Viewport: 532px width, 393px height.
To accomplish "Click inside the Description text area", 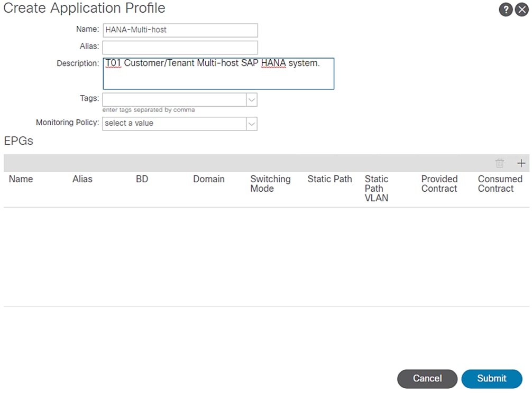I will coord(218,73).
